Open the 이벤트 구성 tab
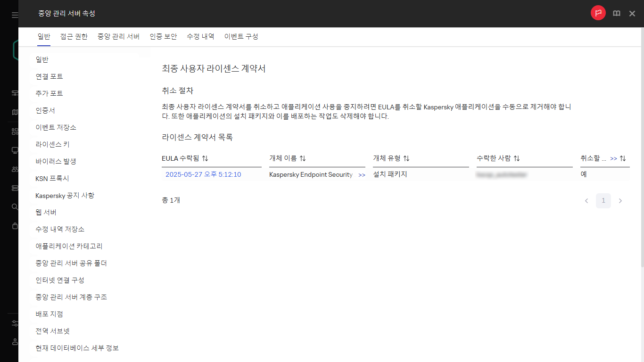 pyautogui.click(x=241, y=36)
